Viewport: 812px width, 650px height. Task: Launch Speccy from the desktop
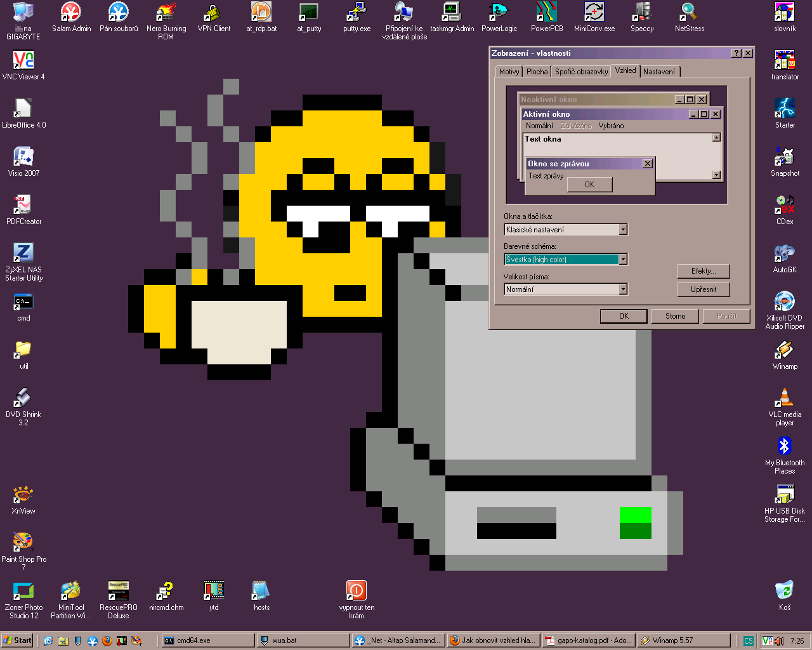pos(642,17)
